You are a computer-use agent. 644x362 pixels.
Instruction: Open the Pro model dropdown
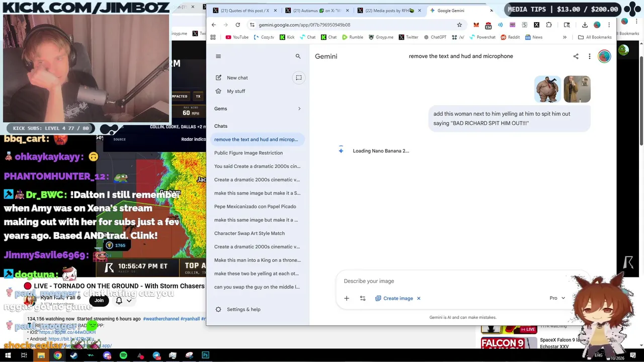[x=557, y=298]
